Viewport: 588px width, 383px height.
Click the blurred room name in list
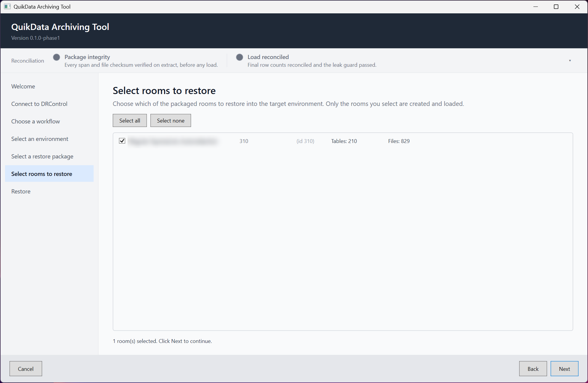point(173,141)
